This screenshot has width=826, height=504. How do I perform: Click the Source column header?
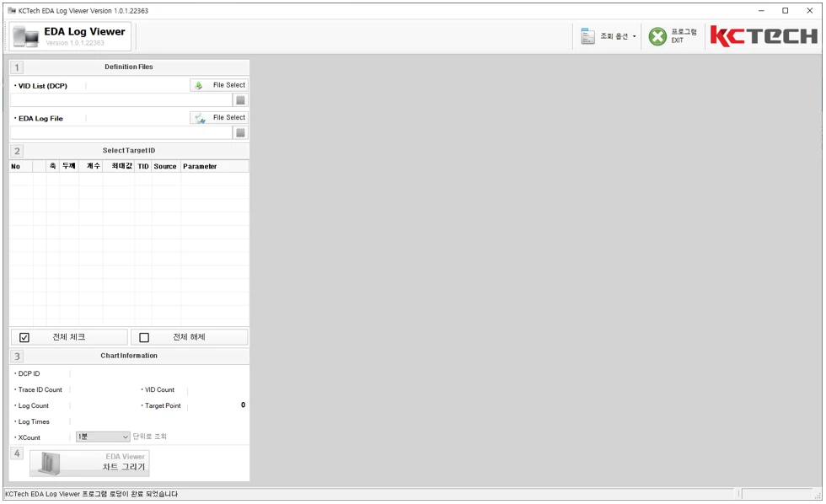[x=165, y=166]
